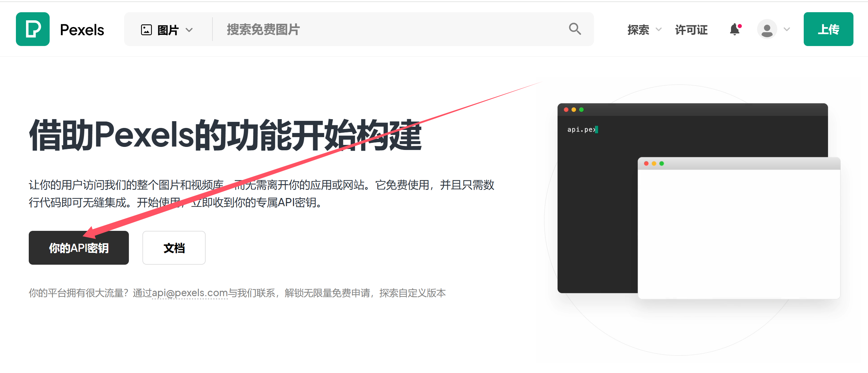The width and height of the screenshot is (868, 373).
Task: Open the 文档 documentation button
Action: click(x=174, y=248)
